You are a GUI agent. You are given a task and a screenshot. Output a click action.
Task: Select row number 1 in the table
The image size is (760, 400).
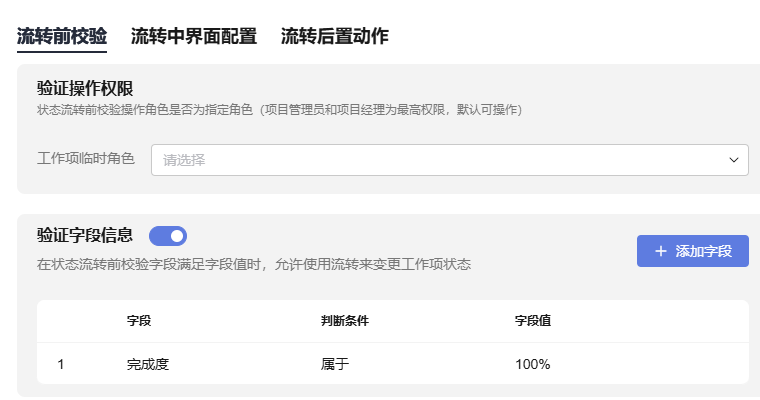coord(61,364)
